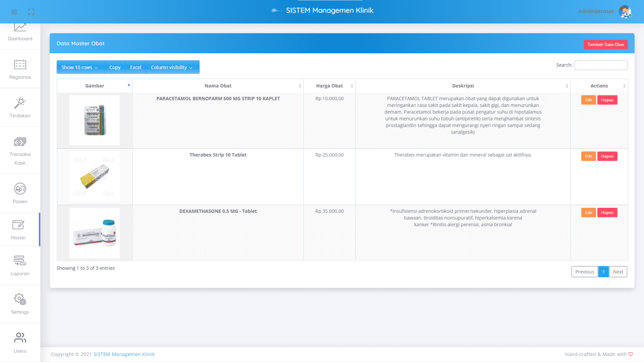Click the Search input field
Viewport: 644px width, 362px height.
click(600, 65)
